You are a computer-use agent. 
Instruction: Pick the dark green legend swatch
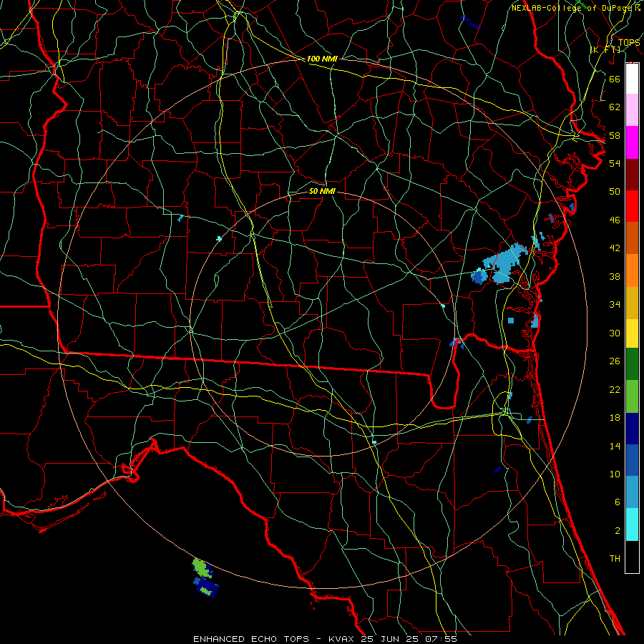(x=632, y=364)
